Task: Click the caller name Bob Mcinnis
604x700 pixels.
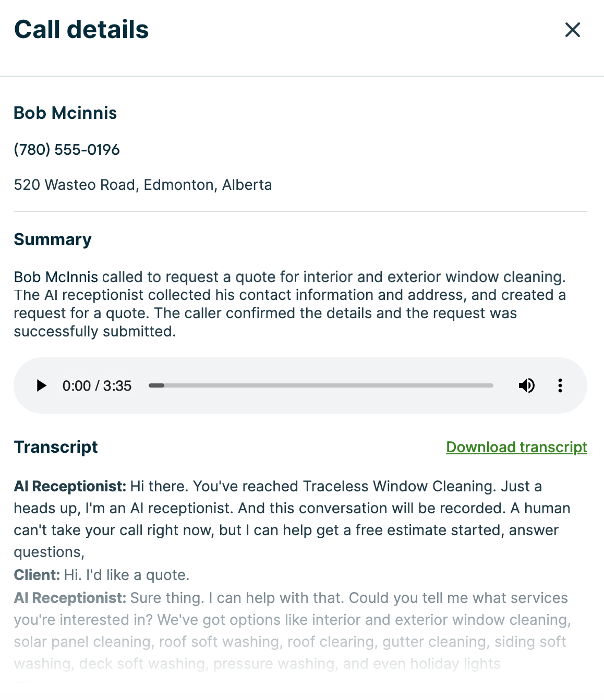Action: (65, 113)
